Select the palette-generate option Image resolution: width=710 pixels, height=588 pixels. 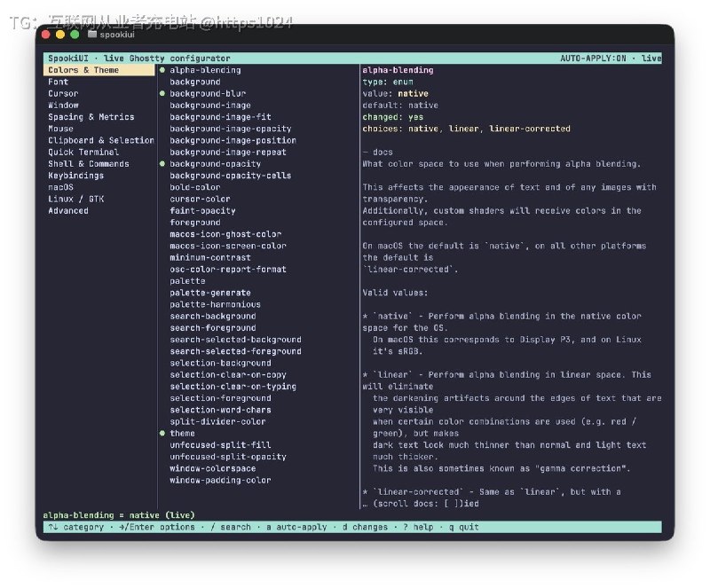210,293
